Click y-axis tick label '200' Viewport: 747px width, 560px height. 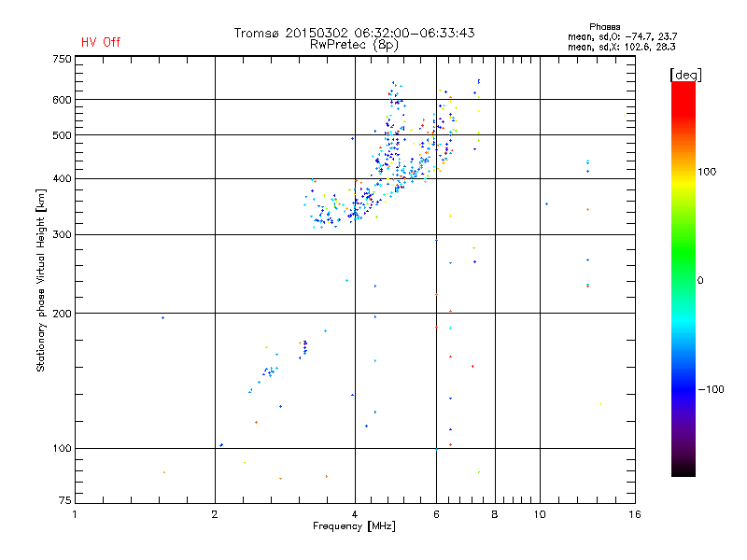(62, 314)
